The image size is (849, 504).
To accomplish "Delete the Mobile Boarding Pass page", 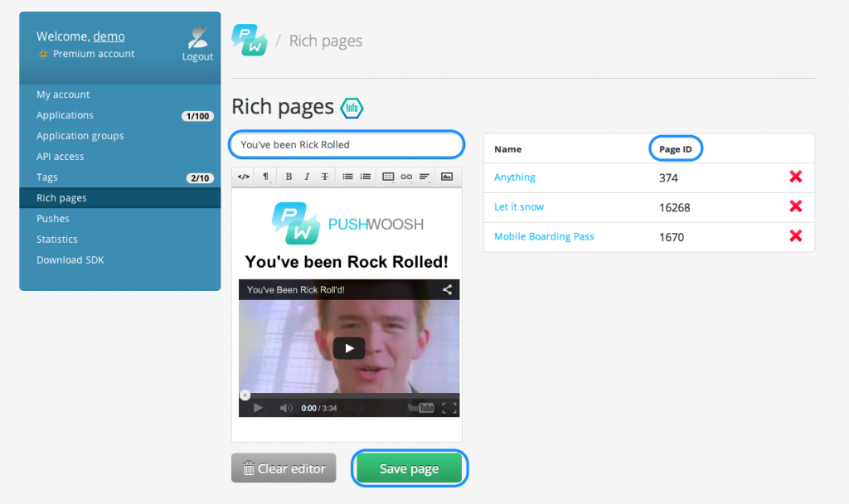I will click(x=795, y=236).
